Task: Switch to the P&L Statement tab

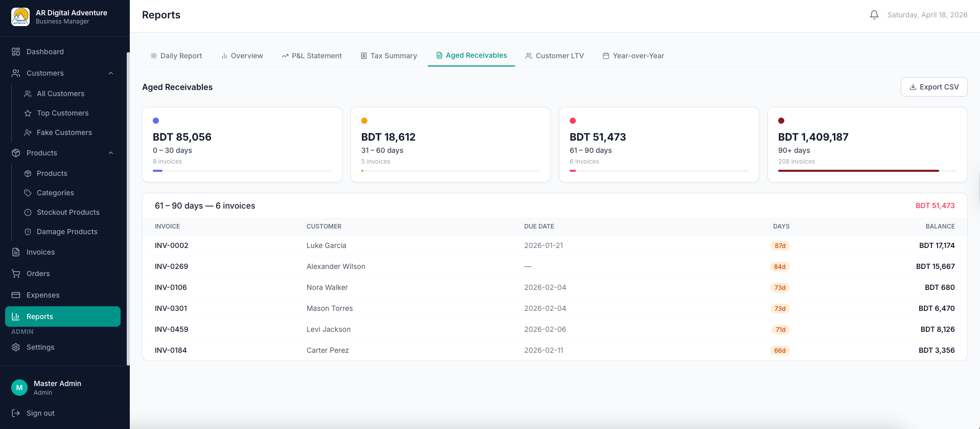Action: point(312,56)
